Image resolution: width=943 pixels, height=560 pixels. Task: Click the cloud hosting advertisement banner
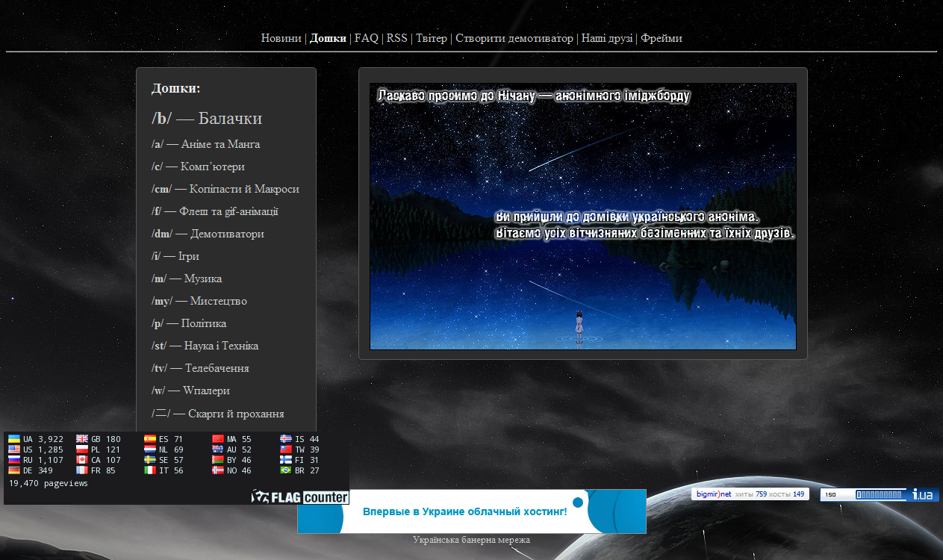tap(471, 511)
